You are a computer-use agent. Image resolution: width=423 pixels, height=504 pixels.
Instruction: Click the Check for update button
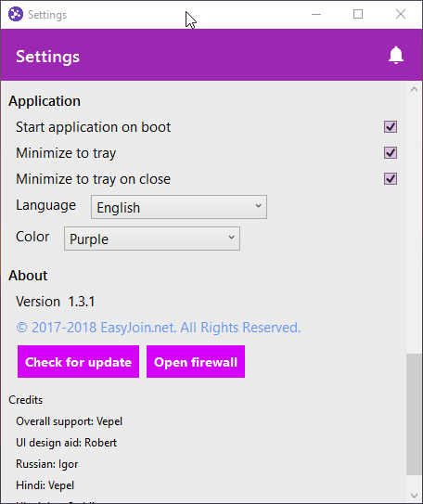[x=78, y=362]
